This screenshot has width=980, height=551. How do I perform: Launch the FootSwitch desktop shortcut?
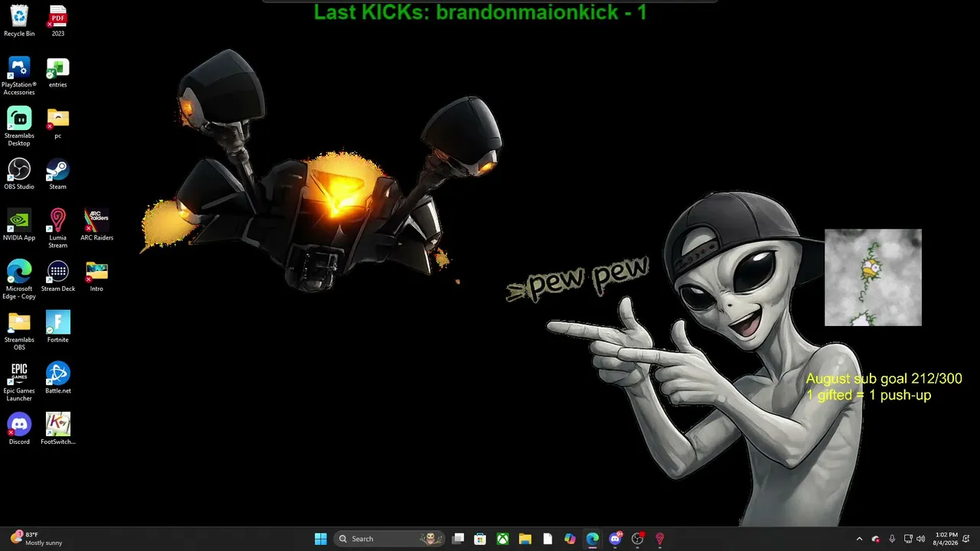58,429
